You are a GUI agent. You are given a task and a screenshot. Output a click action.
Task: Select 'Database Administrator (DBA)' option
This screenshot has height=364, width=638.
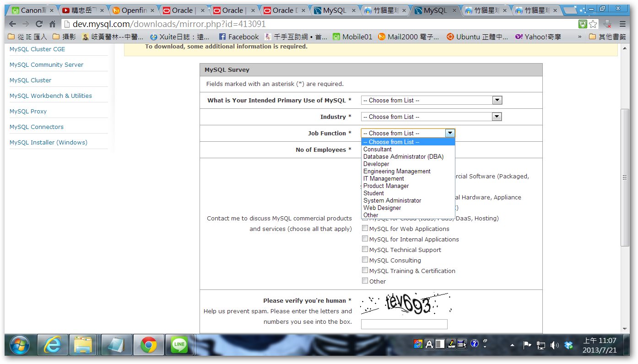(x=408, y=156)
